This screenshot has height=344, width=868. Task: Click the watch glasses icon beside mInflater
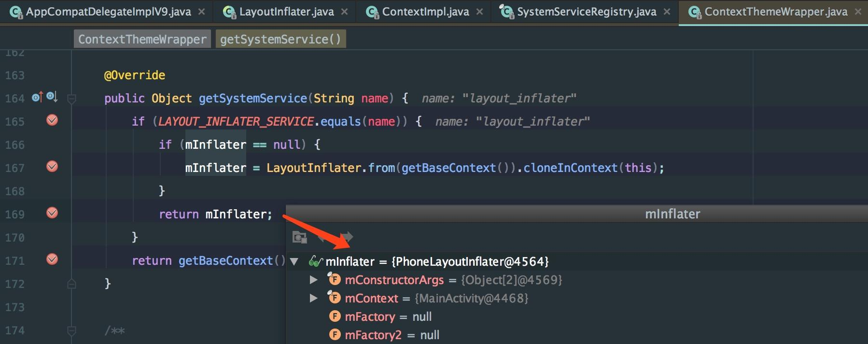(x=315, y=262)
